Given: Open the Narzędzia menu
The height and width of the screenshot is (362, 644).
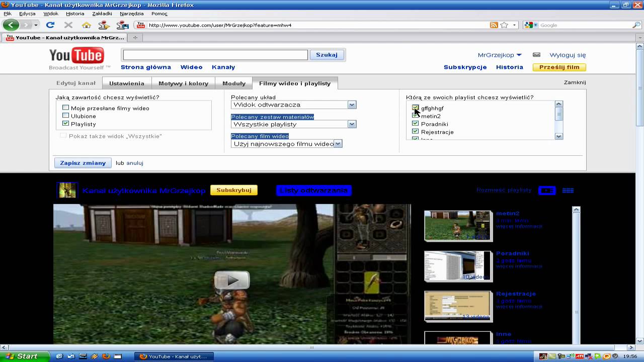Looking at the screenshot, I should pos(132,14).
